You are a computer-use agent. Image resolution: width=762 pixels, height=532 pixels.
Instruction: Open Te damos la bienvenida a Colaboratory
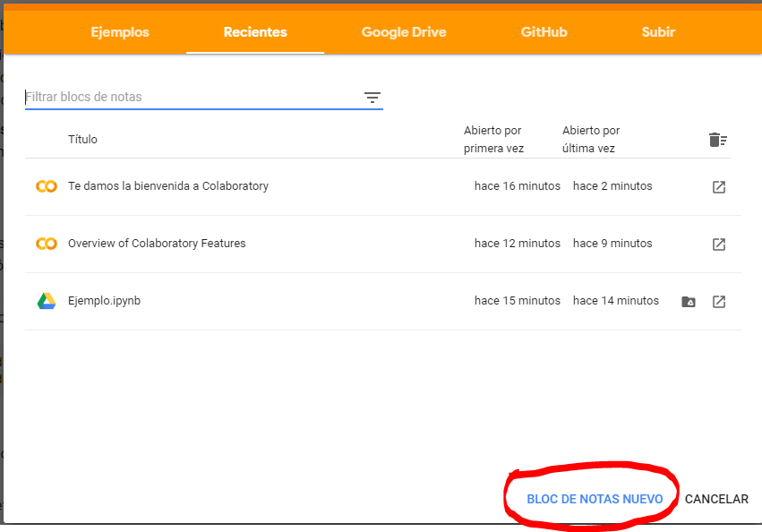coord(168,186)
